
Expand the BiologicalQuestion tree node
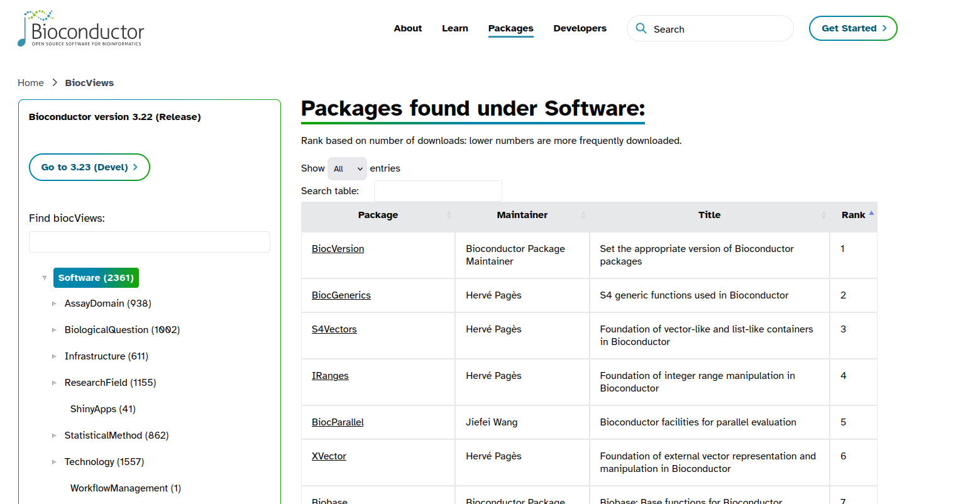tap(54, 330)
